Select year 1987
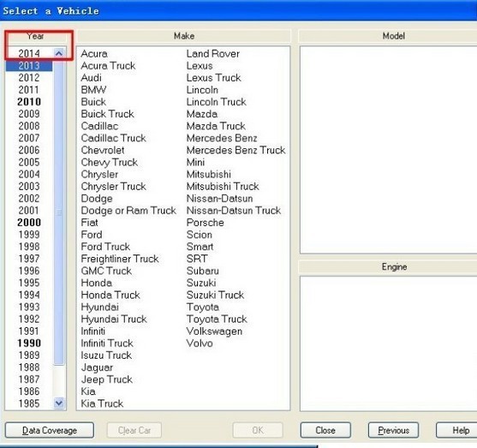 pos(29,379)
